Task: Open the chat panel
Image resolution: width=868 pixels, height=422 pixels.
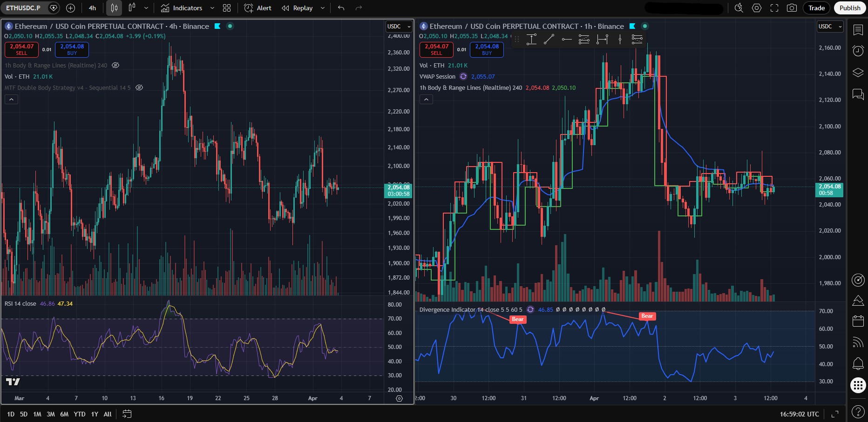Action: pyautogui.click(x=858, y=94)
